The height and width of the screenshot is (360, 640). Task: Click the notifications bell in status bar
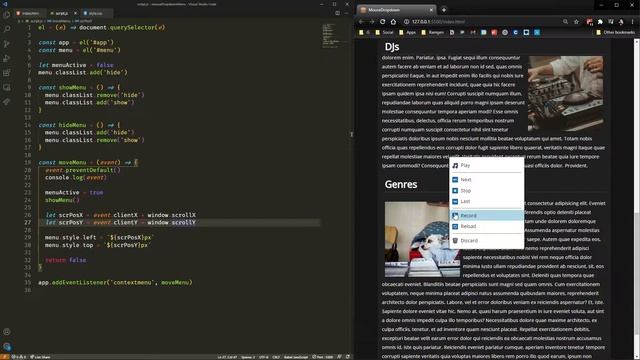pyautogui.click(x=348, y=357)
